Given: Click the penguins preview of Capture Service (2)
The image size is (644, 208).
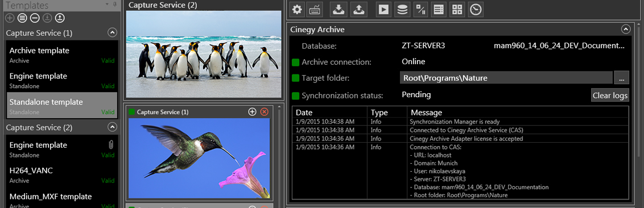Looking at the screenshot, I should [x=204, y=54].
